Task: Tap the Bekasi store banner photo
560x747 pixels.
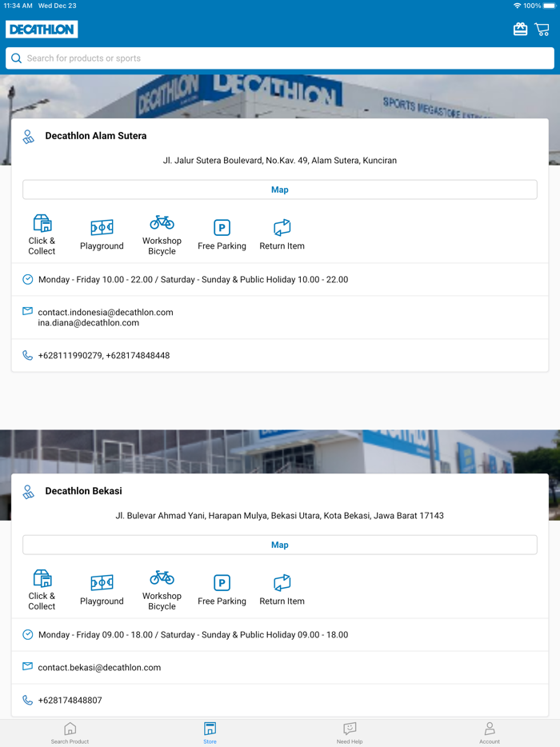Action: (280, 452)
